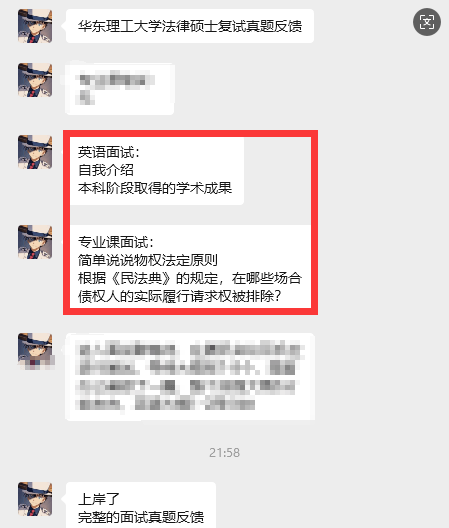This screenshot has width=449, height=528.
Task: Click the 上岸了 message bubble
Action: tap(141, 505)
